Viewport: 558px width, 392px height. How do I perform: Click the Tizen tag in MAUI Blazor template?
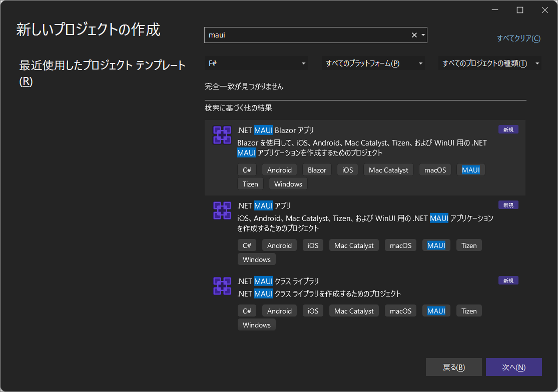[251, 183]
